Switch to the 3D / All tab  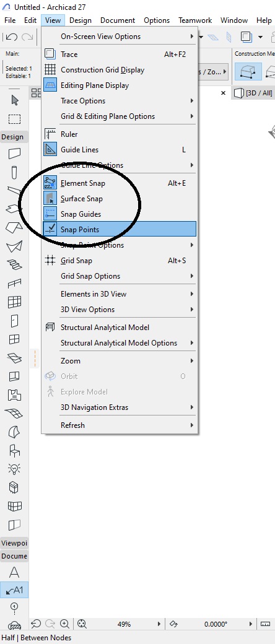tap(253, 93)
